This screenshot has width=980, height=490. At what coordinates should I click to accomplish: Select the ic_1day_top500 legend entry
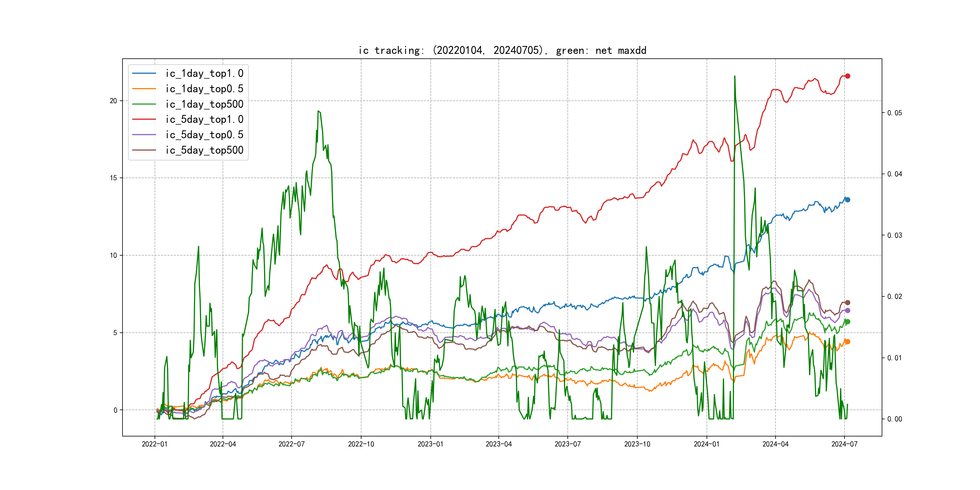point(204,104)
